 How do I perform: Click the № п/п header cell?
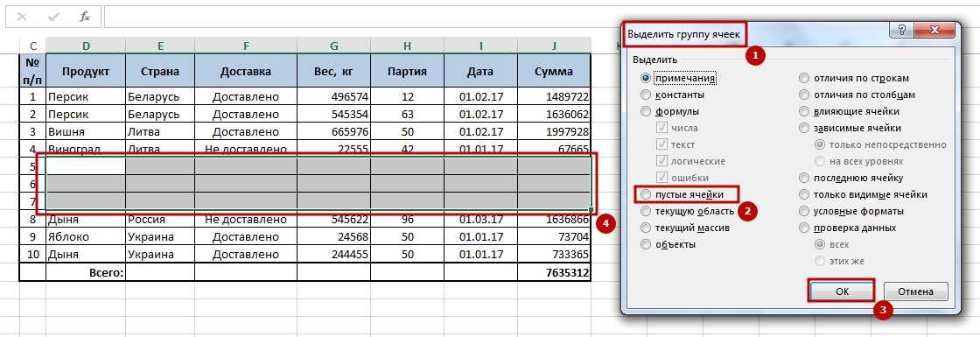[32, 71]
